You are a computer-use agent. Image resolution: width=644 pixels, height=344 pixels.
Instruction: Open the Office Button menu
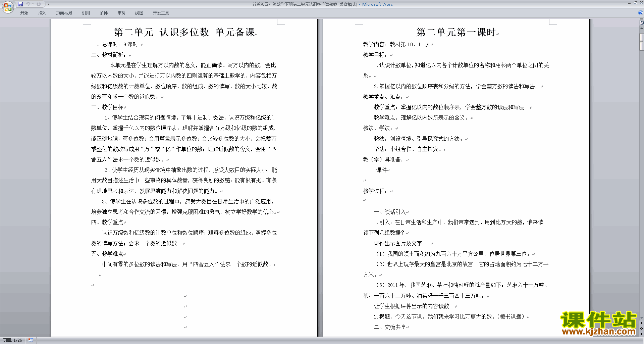tap(7, 7)
